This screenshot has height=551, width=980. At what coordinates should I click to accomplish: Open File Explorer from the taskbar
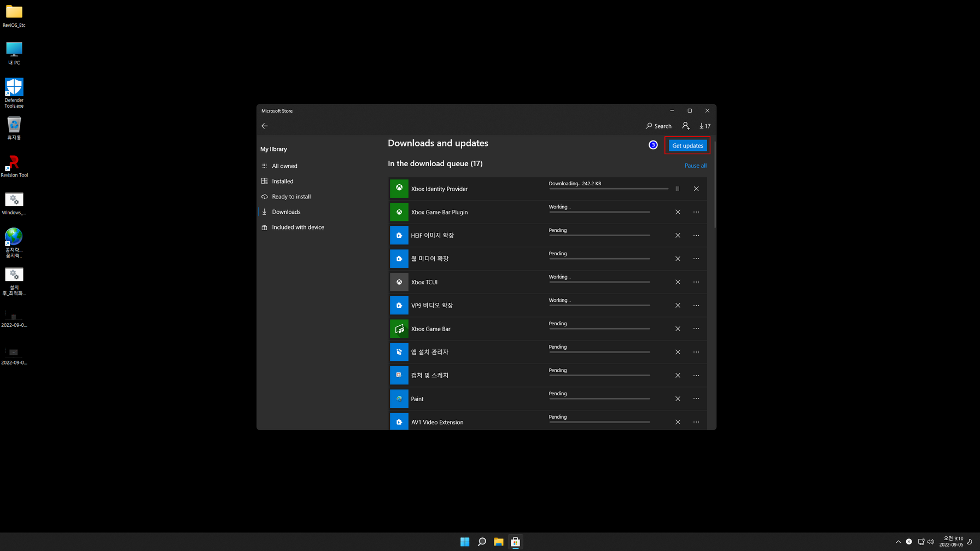[x=499, y=542]
